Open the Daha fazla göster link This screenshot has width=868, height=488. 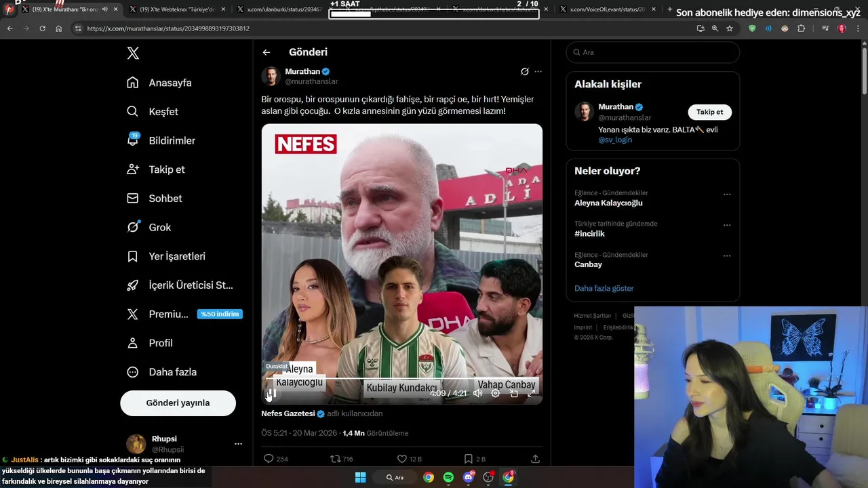[604, 288]
